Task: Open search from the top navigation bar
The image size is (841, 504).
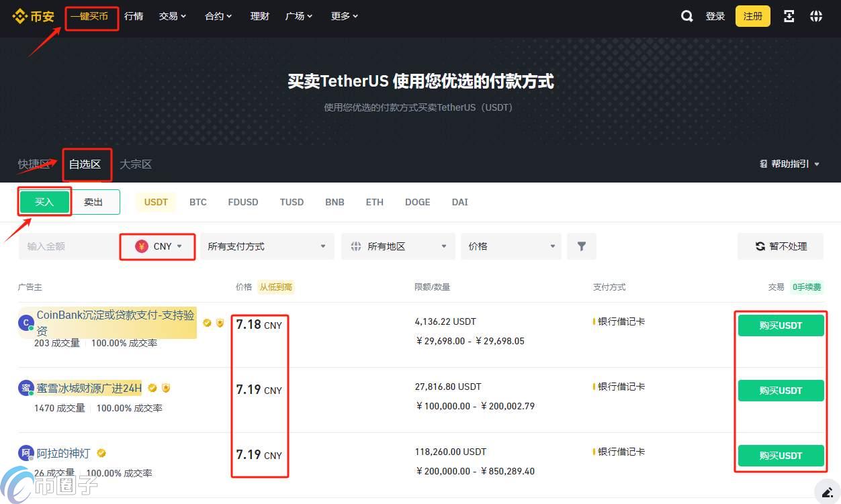Action: coord(687,16)
